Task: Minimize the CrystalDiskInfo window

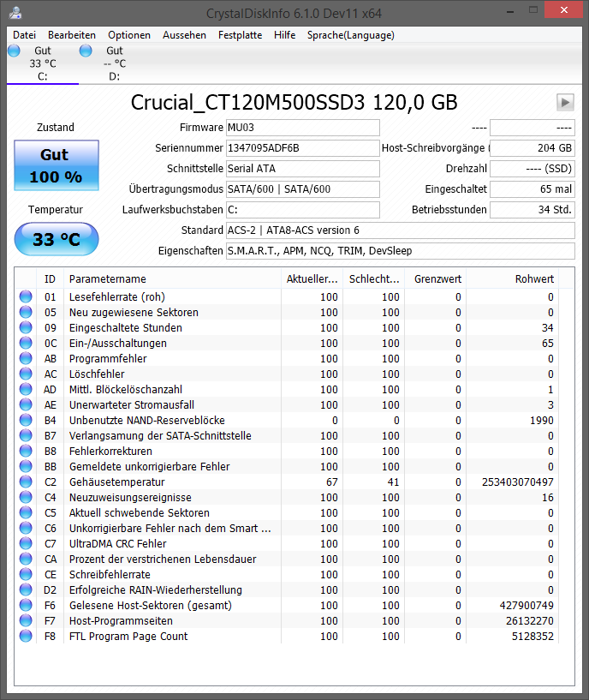Action: click(510, 10)
